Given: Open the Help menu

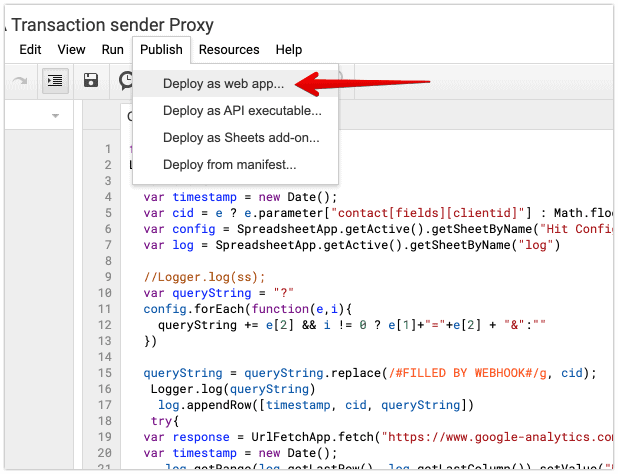Looking at the screenshot, I should pyautogui.click(x=289, y=50).
